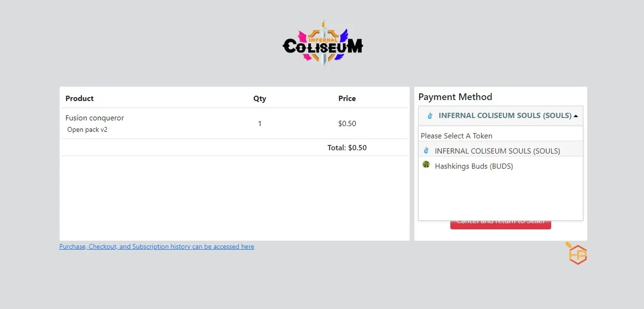Click the $0.50 price in product row
Screen dimensions: 644x309
point(347,123)
